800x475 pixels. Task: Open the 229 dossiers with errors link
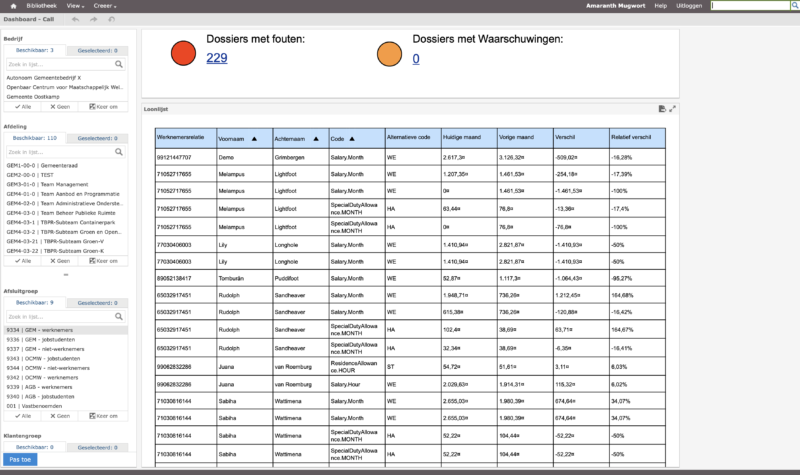click(x=216, y=59)
